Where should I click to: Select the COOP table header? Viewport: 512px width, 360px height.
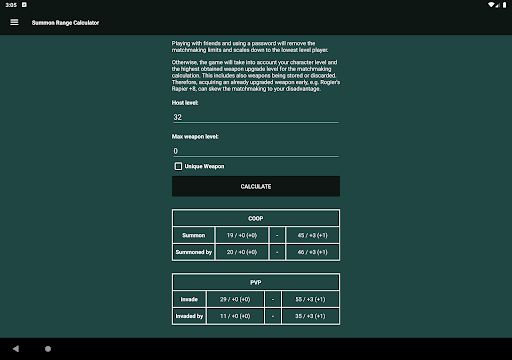click(256, 218)
